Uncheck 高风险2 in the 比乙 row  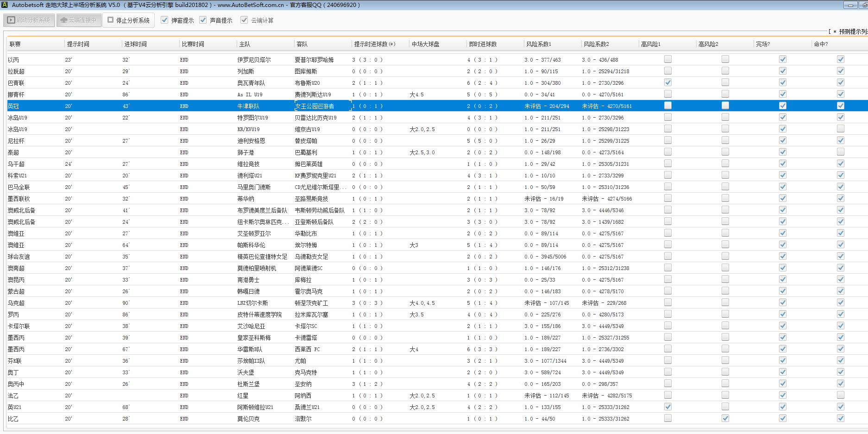point(725,418)
